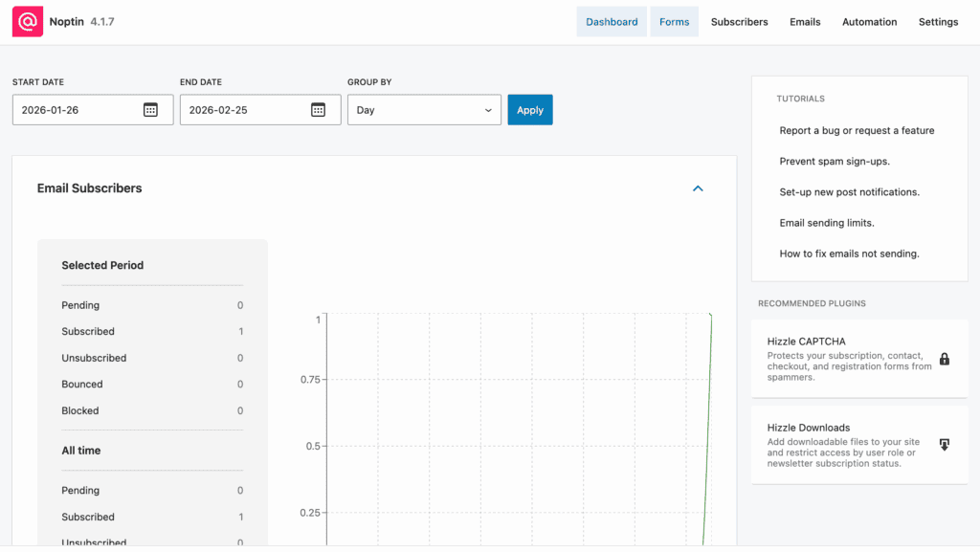The height and width of the screenshot is (552, 980).
Task: Switch to the Dashboard tab
Action: (612, 22)
